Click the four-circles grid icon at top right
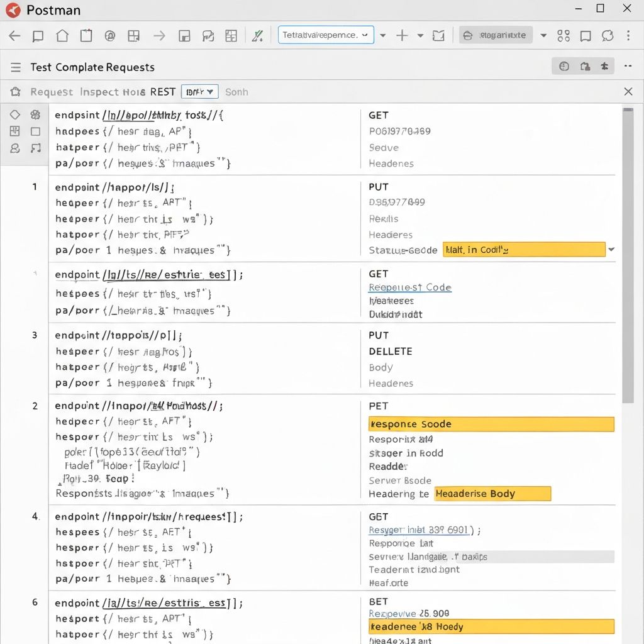644x644 pixels. pyautogui.click(x=563, y=36)
